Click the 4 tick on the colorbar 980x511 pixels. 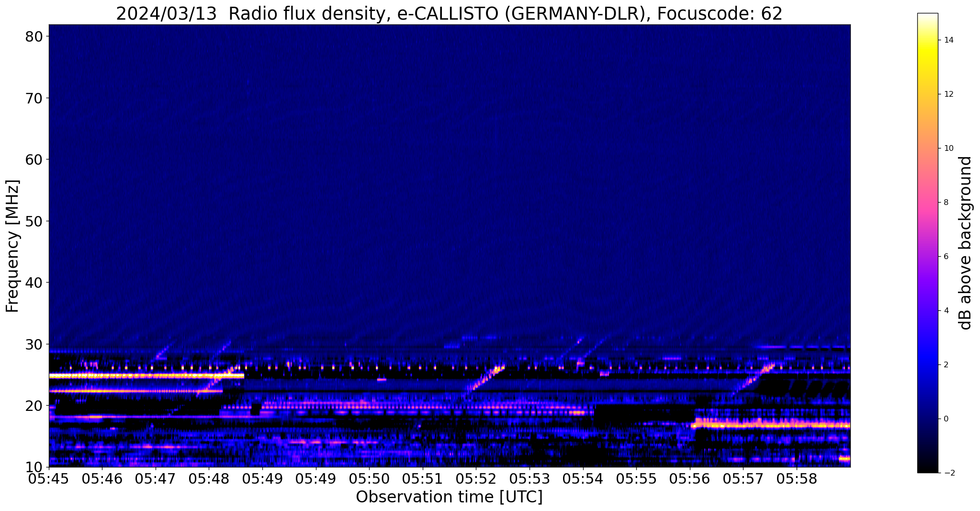point(946,311)
